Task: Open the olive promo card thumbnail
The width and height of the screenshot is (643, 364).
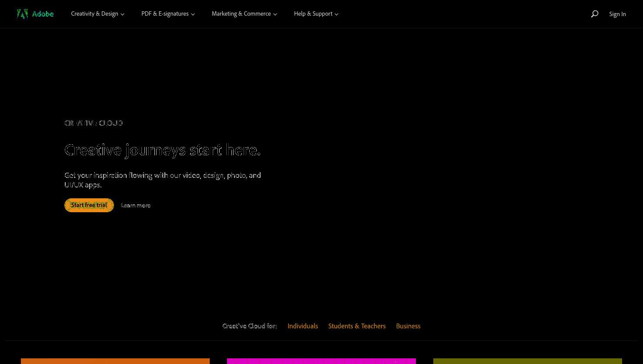Action: point(528,361)
